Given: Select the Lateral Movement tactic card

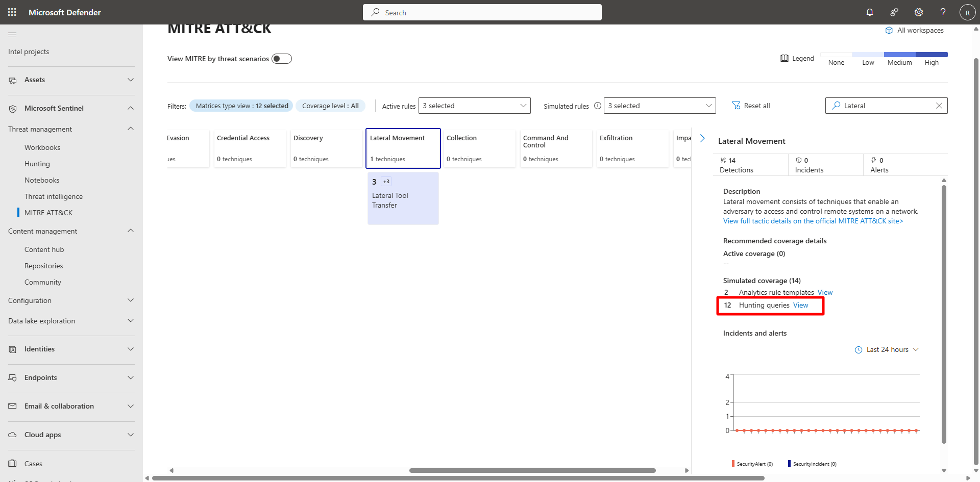Looking at the screenshot, I should click(x=403, y=148).
